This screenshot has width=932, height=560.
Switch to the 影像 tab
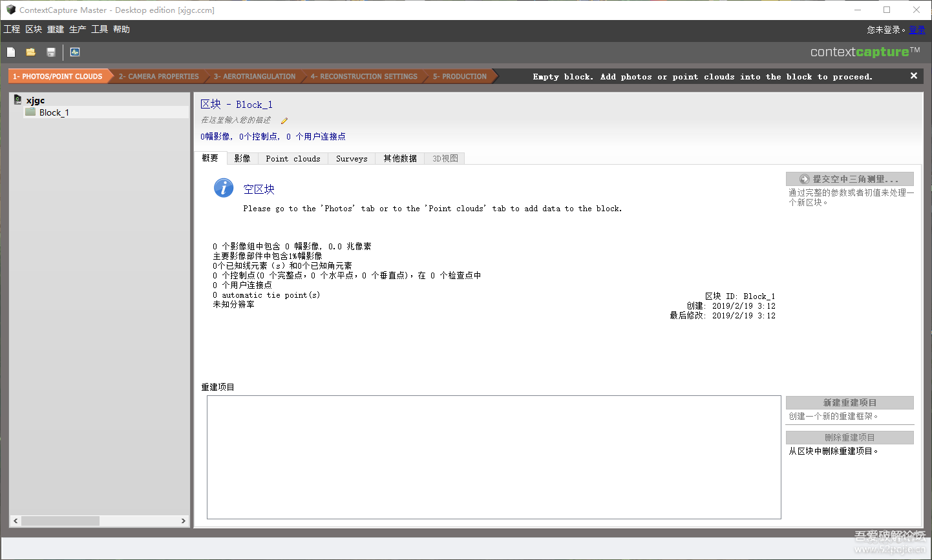pyautogui.click(x=242, y=158)
